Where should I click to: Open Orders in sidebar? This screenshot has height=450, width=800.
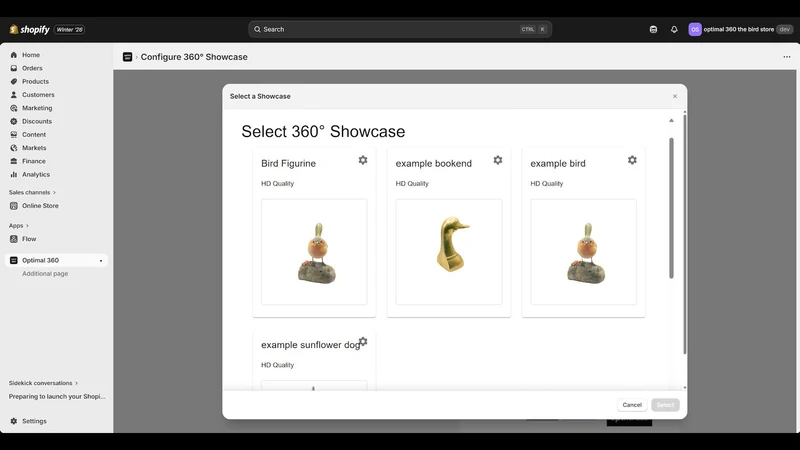click(32, 68)
